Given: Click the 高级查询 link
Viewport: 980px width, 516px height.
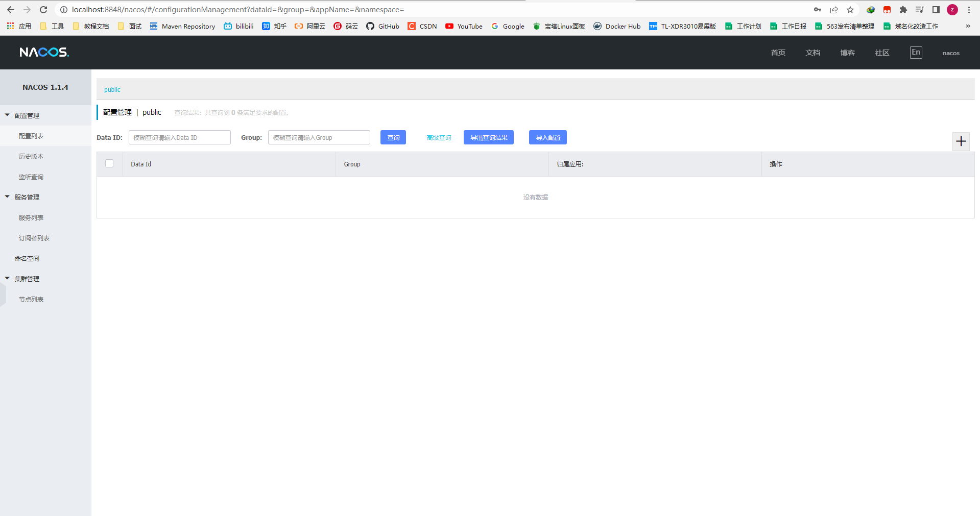Looking at the screenshot, I should [439, 138].
